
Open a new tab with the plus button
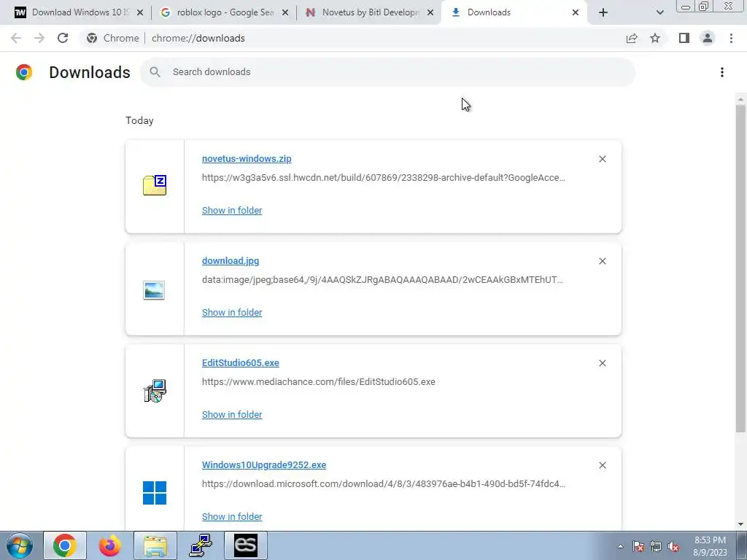tap(603, 13)
